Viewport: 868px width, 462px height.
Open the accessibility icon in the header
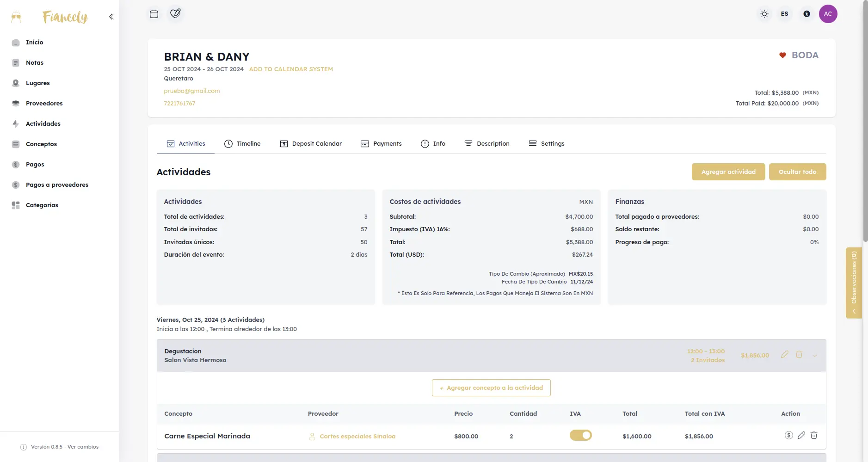(x=806, y=14)
